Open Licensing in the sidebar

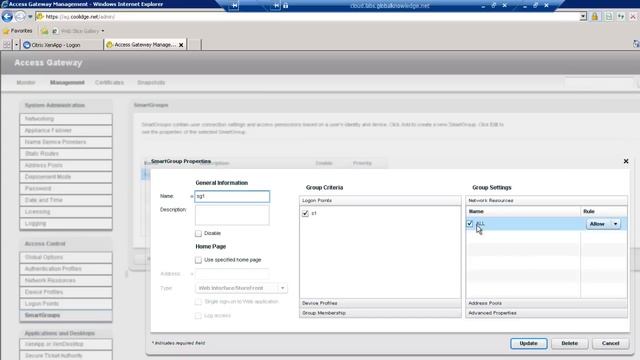pyautogui.click(x=66, y=212)
